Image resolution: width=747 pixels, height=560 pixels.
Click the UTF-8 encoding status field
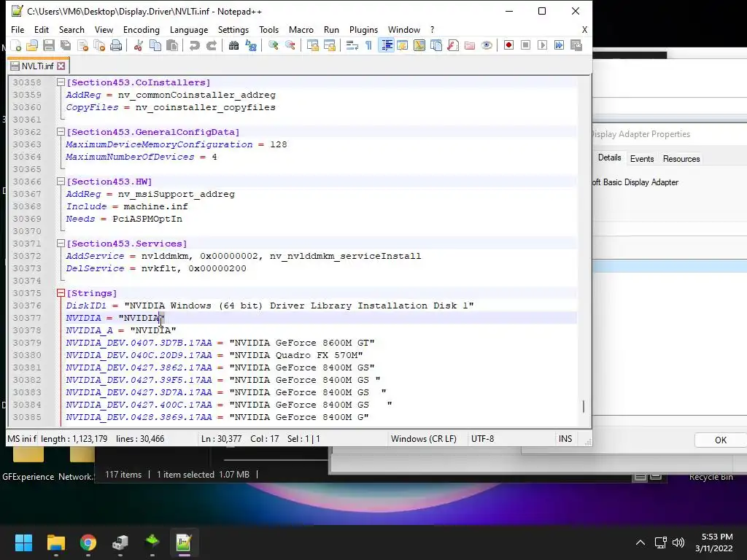click(x=483, y=438)
